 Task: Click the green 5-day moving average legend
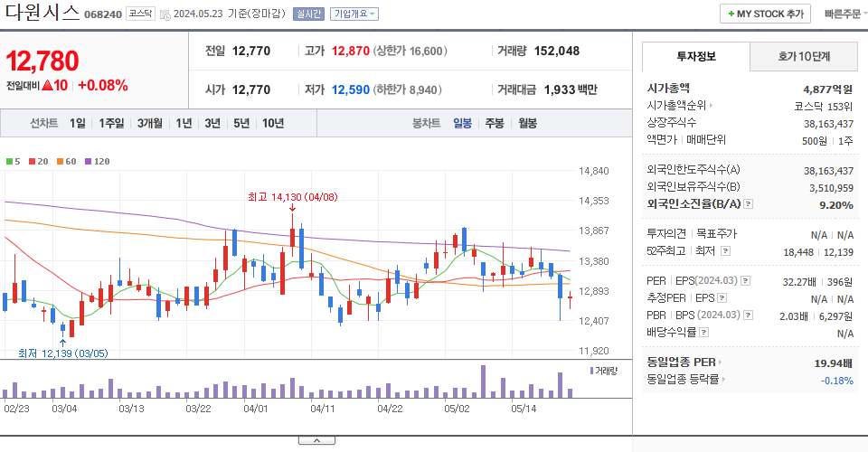14,162
